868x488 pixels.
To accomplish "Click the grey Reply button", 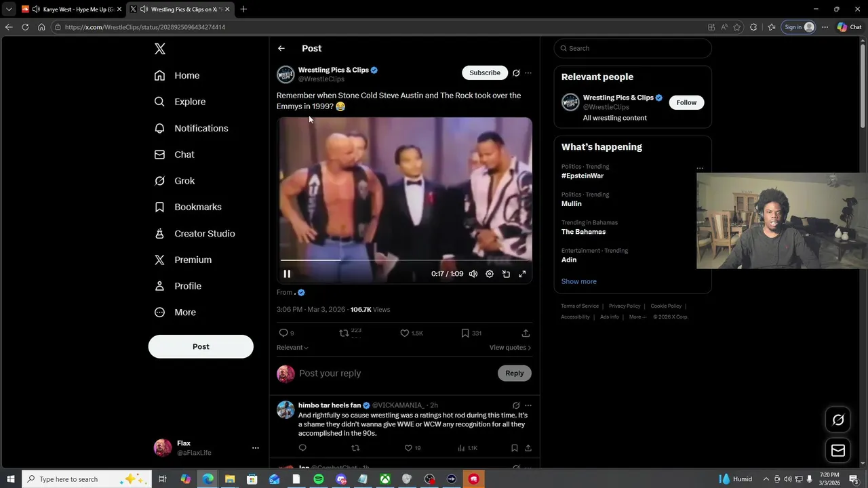I will tap(515, 373).
